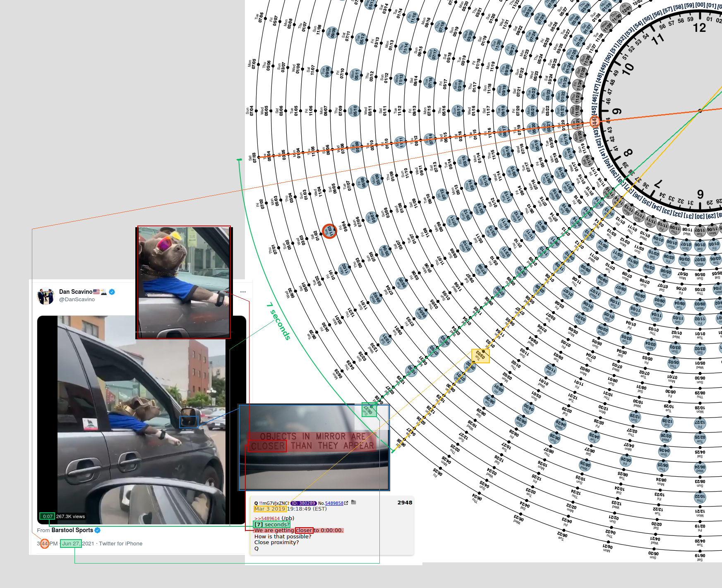Viewport: 722px width, 588px height.
Task: Click the large clock numeral 12
Action: click(699, 28)
